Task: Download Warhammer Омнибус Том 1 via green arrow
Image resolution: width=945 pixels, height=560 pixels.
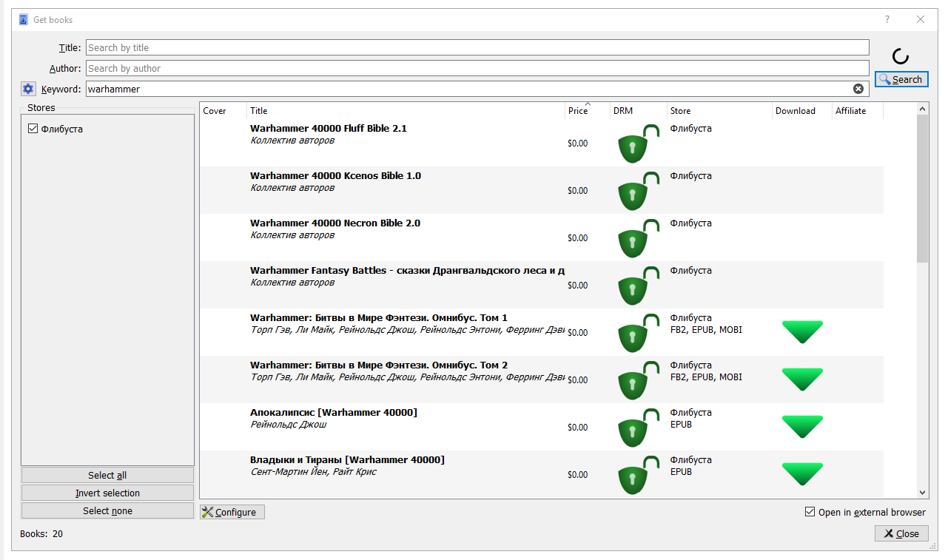Action: [802, 332]
